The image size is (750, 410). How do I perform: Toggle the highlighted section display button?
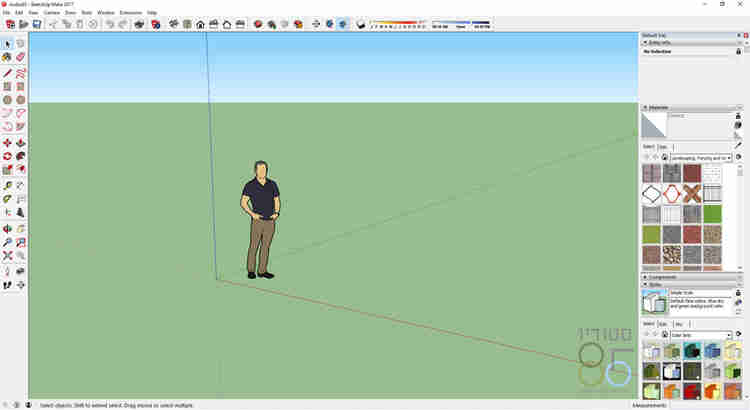(x=343, y=24)
